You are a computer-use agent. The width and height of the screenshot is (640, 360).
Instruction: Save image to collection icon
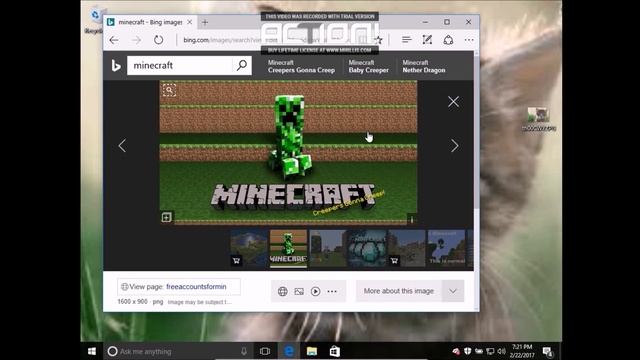pyautogui.click(x=166, y=217)
